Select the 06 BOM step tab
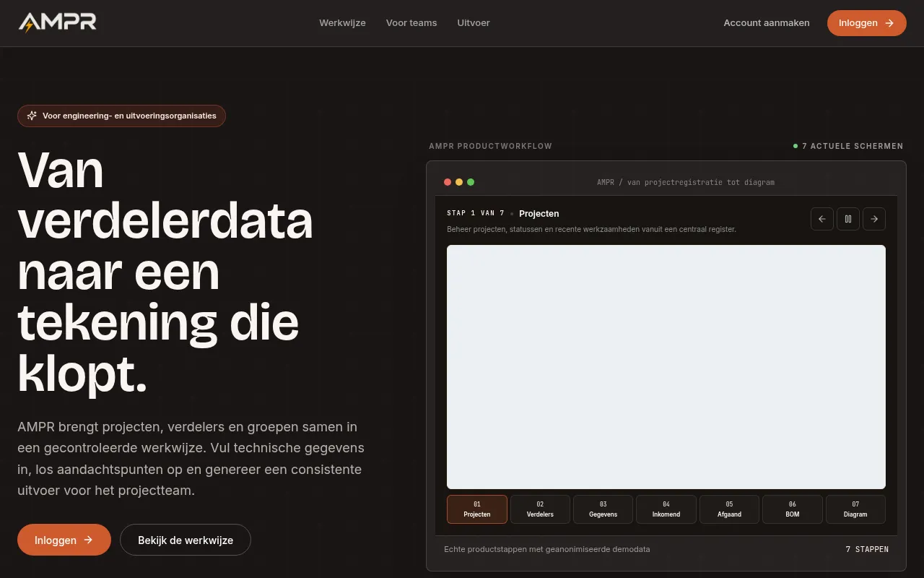 [793, 509]
